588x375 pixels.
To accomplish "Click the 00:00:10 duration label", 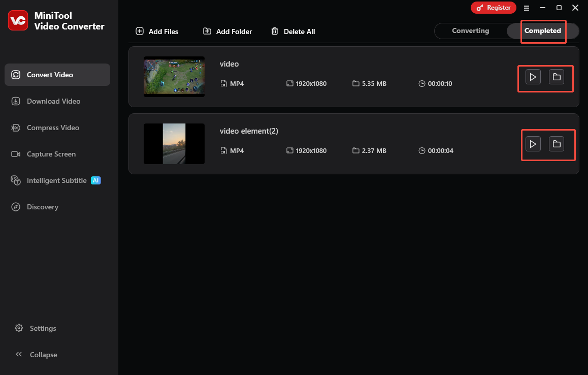I will pos(440,84).
